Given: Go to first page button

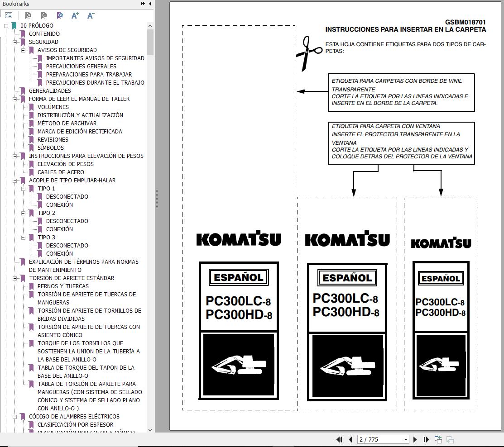Looking at the screenshot, I should (339, 439).
